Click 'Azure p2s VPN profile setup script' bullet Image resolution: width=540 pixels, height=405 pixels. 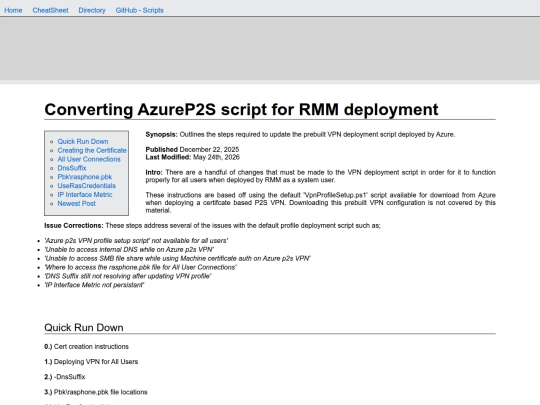(136, 241)
